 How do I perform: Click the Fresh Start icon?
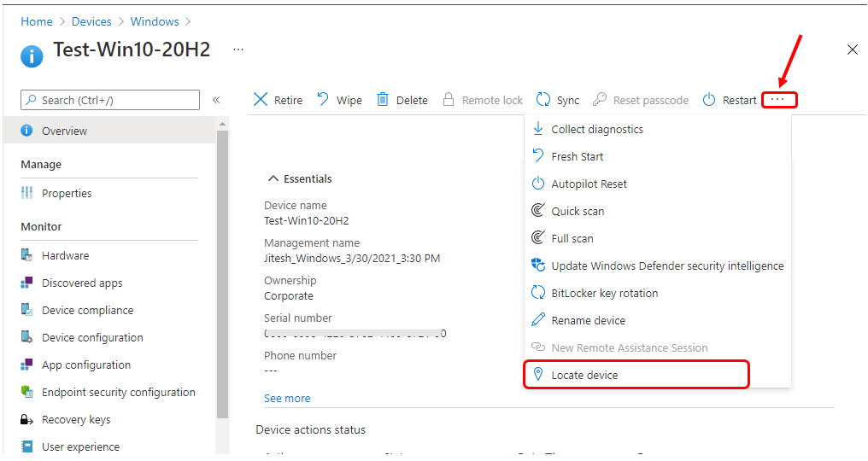pyautogui.click(x=538, y=156)
